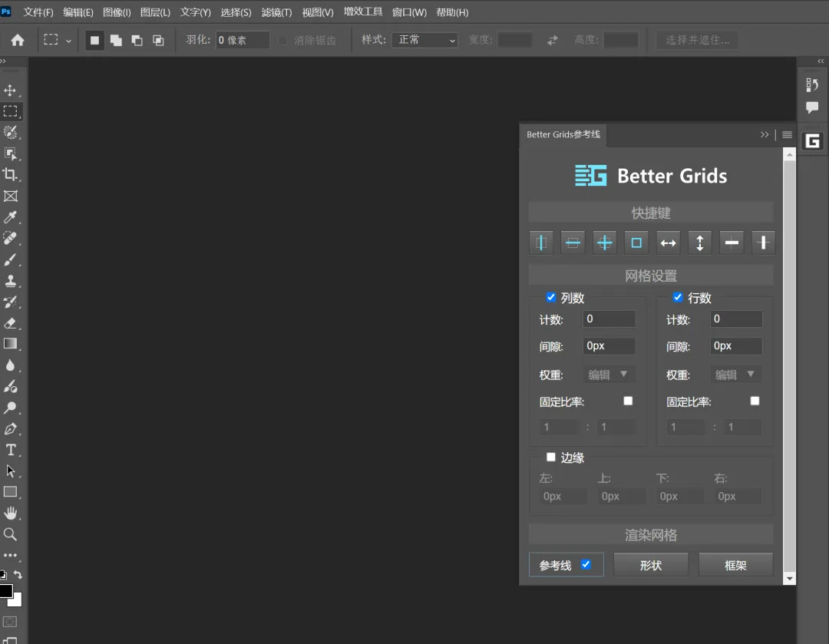The image size is (829, 644).
Task: Choose Subtract from selection mode
Action: 137,40
